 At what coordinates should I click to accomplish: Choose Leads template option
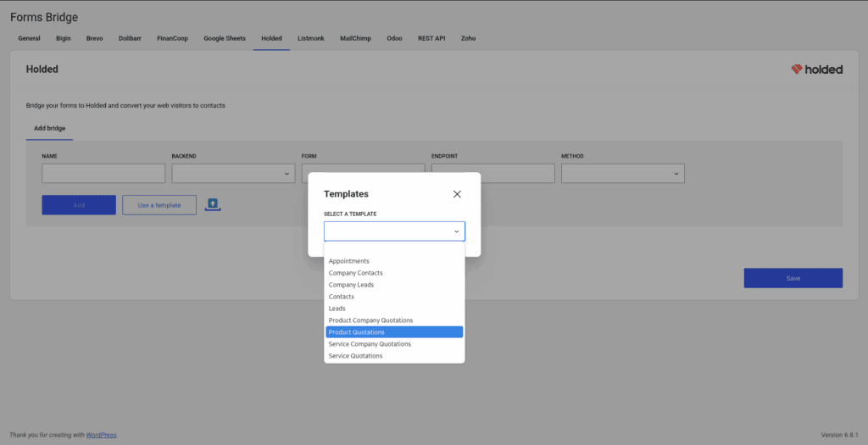click(394, 309)
